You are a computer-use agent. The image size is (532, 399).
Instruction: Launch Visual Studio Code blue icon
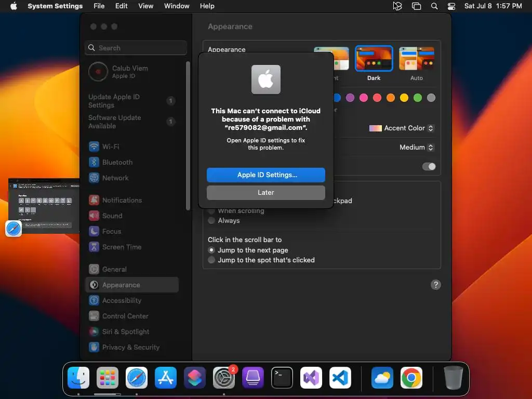coord(340,377)
